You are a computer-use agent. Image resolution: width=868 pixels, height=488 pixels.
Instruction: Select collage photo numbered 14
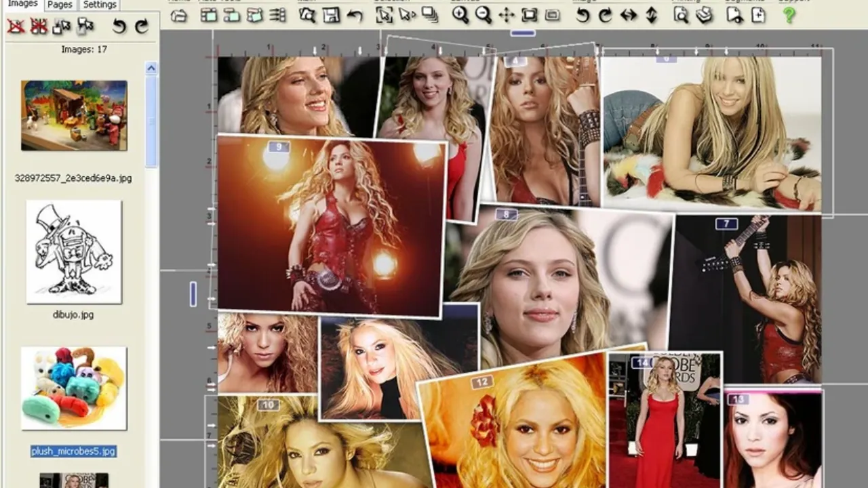[665, 420]
